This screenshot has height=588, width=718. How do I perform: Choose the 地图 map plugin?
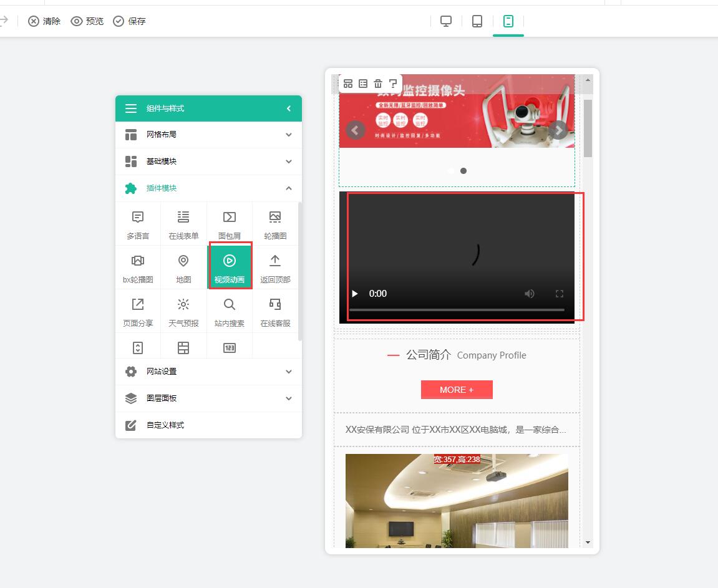click(x=183, y=267)
